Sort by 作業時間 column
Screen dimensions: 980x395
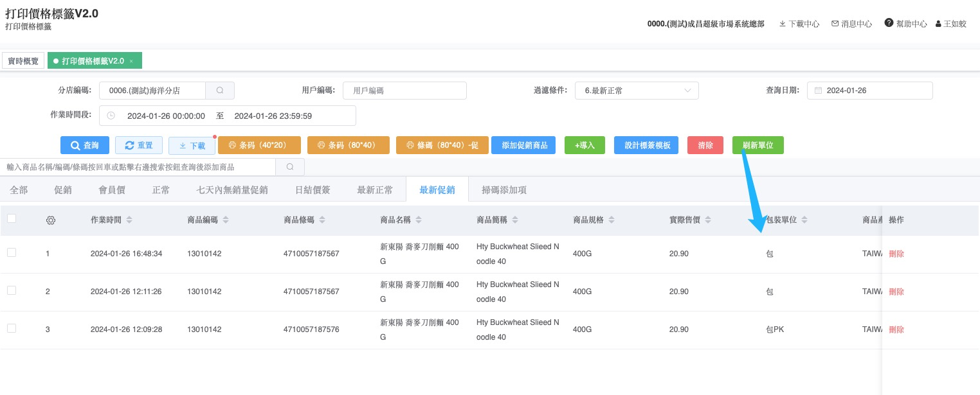coord(129,220)
